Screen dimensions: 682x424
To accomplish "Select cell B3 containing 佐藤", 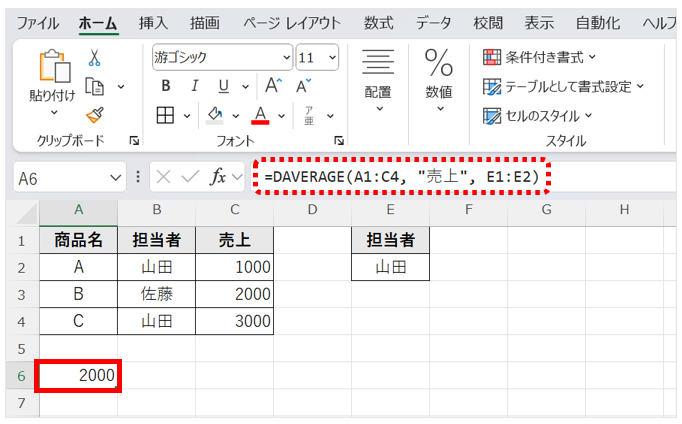I will pyautogui.click(x=157, y=294).
